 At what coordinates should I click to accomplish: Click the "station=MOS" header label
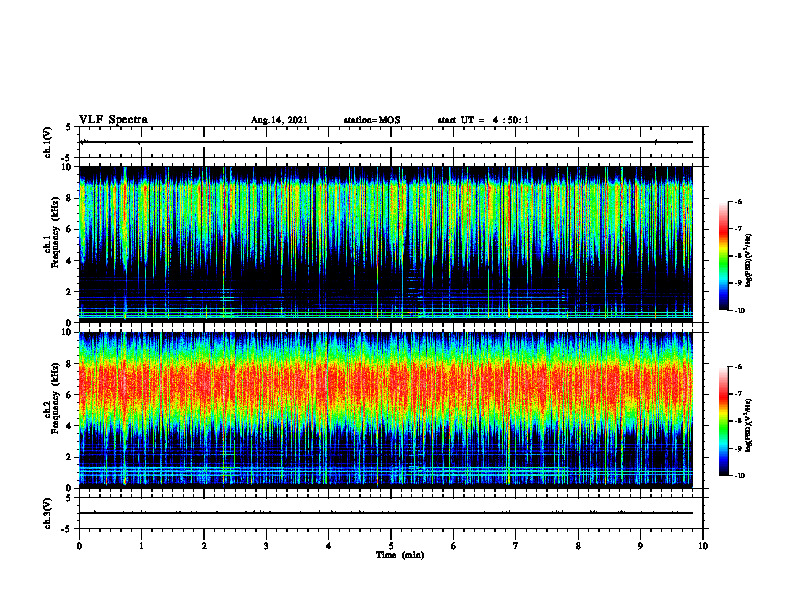[x=372, y=120]
